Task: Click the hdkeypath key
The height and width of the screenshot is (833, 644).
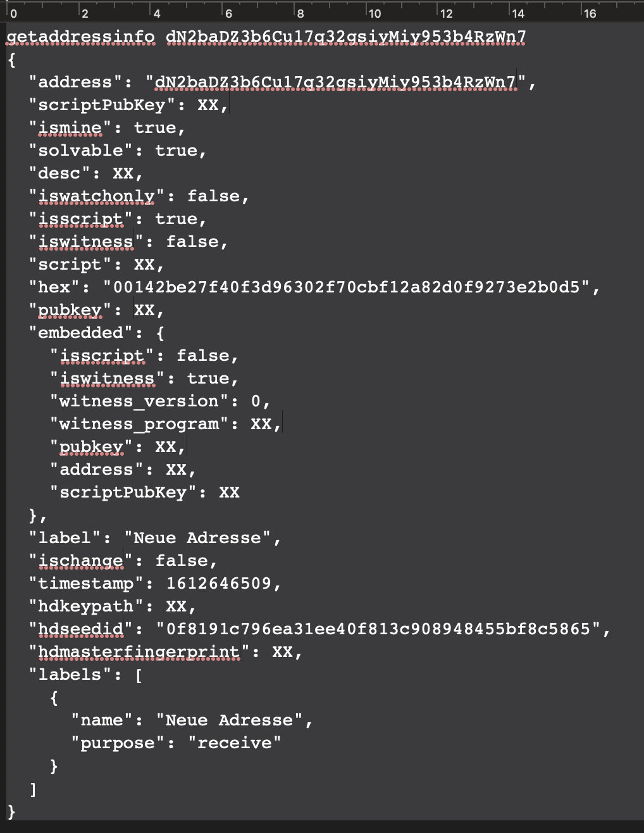Action: click(87, 606)
